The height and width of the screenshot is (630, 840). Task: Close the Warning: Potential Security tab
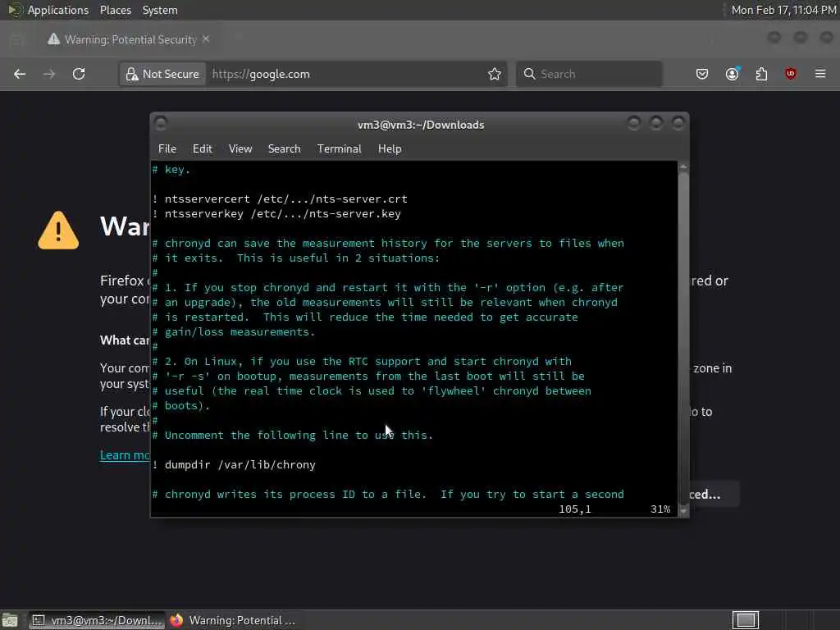point(206,39)
